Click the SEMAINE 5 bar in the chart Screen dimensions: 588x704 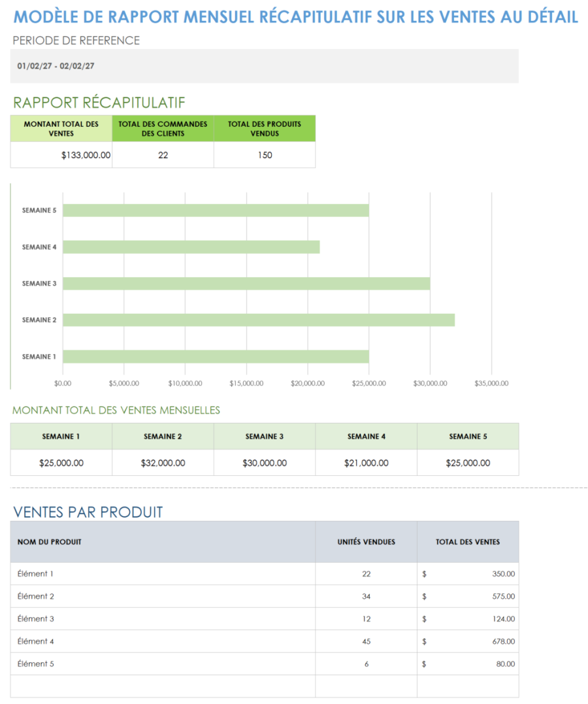216,210
